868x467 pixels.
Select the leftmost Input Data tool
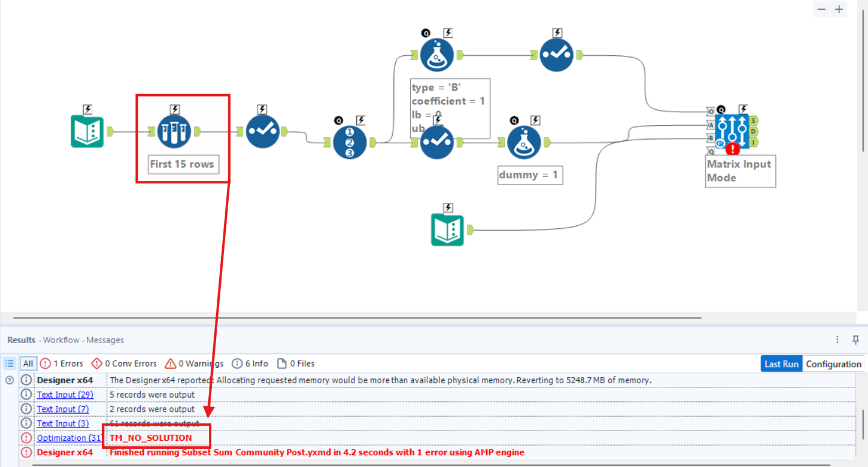(87, 130)
